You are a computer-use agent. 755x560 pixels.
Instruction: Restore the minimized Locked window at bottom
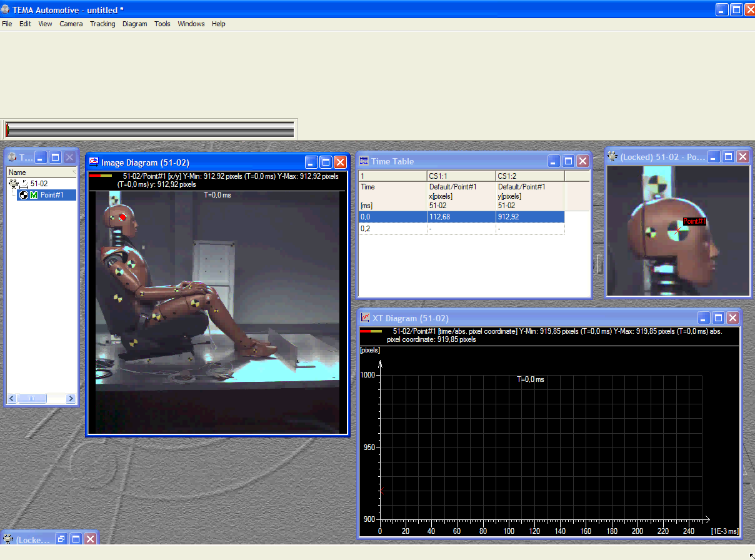61,539
